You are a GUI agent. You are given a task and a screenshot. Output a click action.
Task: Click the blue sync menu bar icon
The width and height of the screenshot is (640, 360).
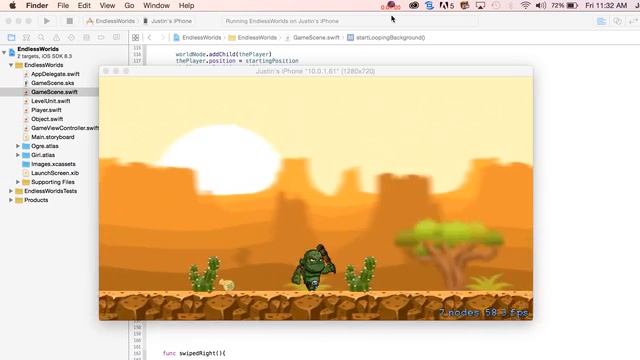[x=429, y=5]
